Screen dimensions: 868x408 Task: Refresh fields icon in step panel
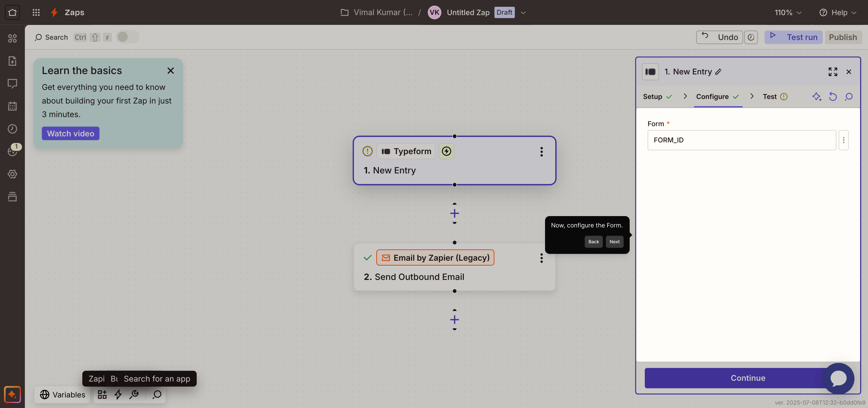click(x=833, y=97)
